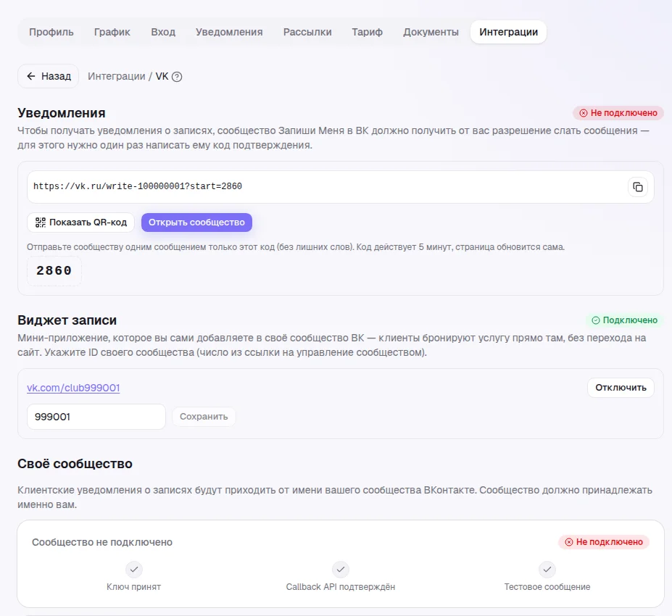Click the Открыть сообщество button
Screen dimensions: 672x616
click(x=196, y=222)
